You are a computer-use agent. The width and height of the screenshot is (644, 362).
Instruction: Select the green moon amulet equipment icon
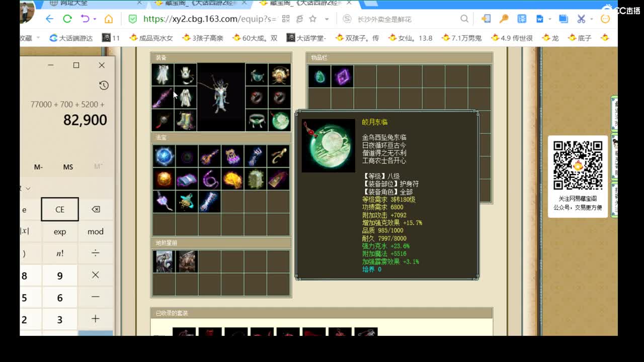point(279,120)
